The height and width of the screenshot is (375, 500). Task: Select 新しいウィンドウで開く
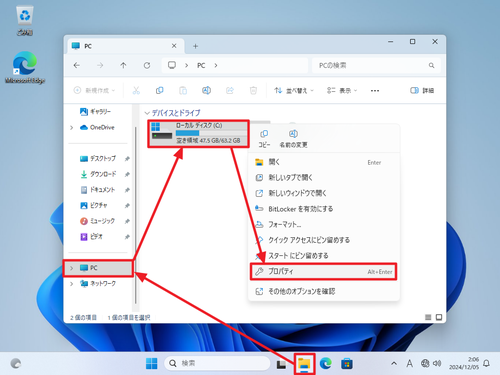tap(324, 193)
